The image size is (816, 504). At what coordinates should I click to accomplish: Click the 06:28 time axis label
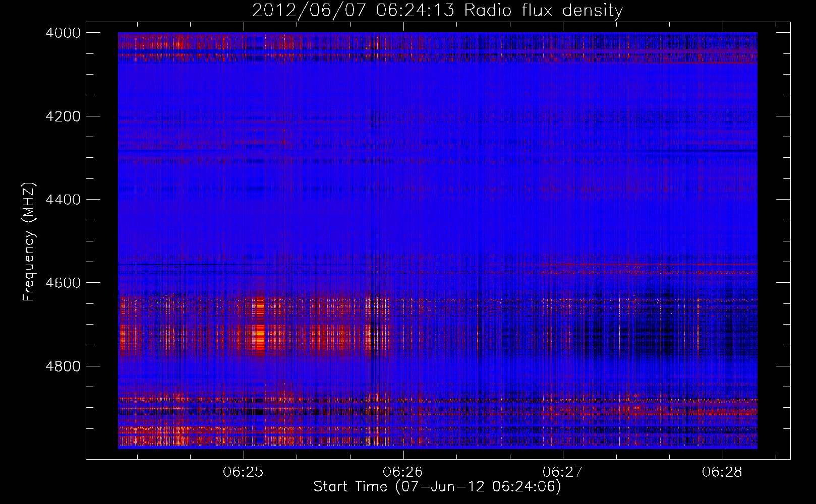pyautogui.click(x=722, y=472)
